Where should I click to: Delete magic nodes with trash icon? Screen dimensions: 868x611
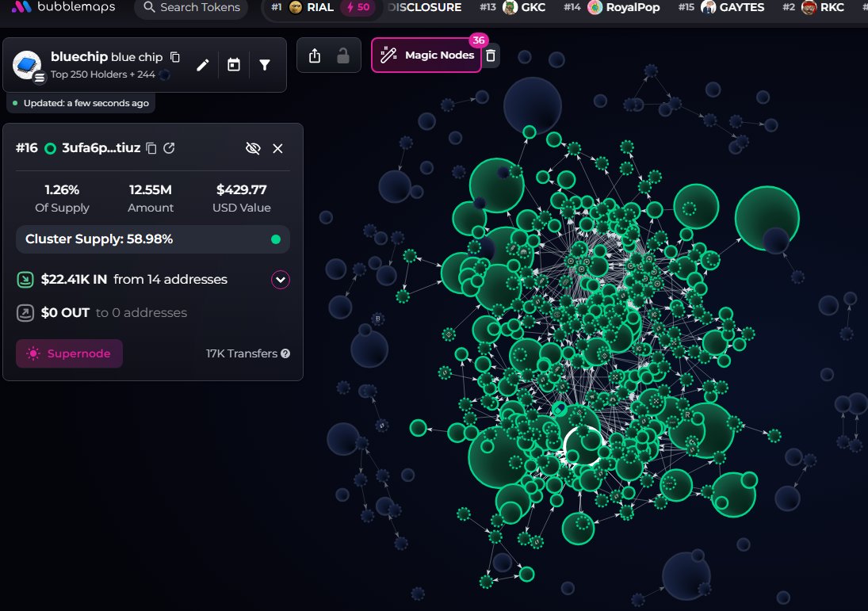(x=491, y=55)
